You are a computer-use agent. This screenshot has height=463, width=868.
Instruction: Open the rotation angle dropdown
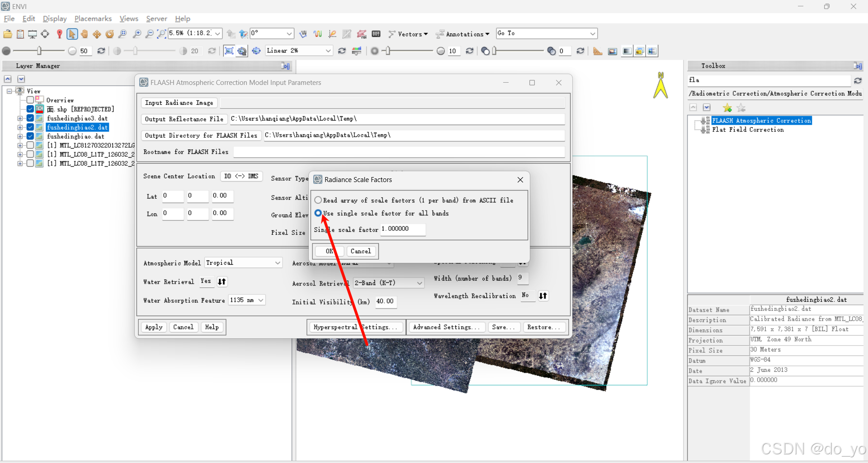[x=289, y=34]
